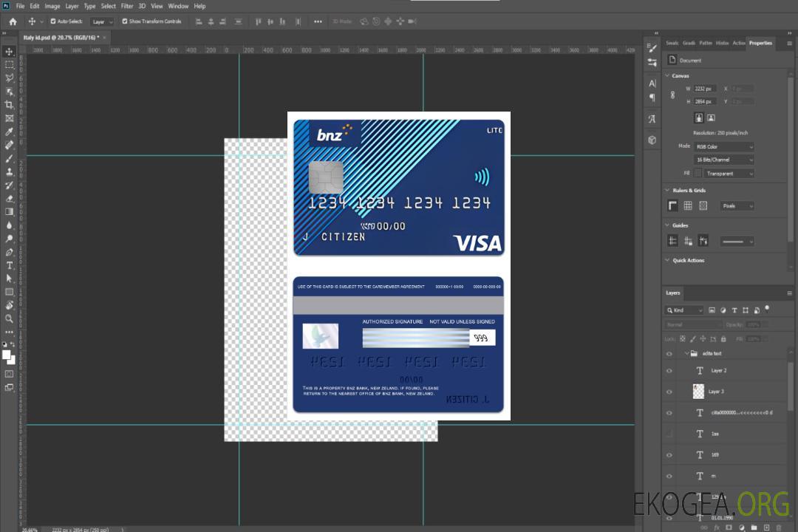Open the Layers panel menu icon
798x532 pixels.
tap(789, 293)
